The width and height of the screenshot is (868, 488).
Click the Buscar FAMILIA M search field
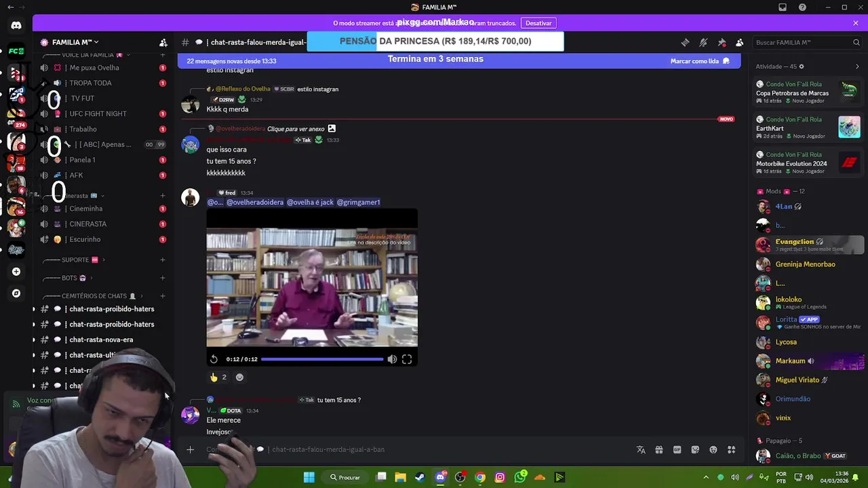click(807, 42)
